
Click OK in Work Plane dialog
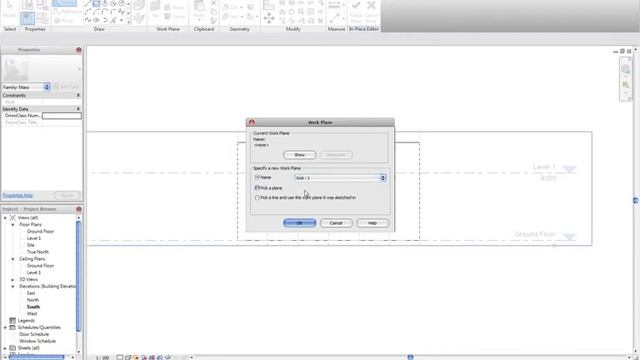pos(300,223)
